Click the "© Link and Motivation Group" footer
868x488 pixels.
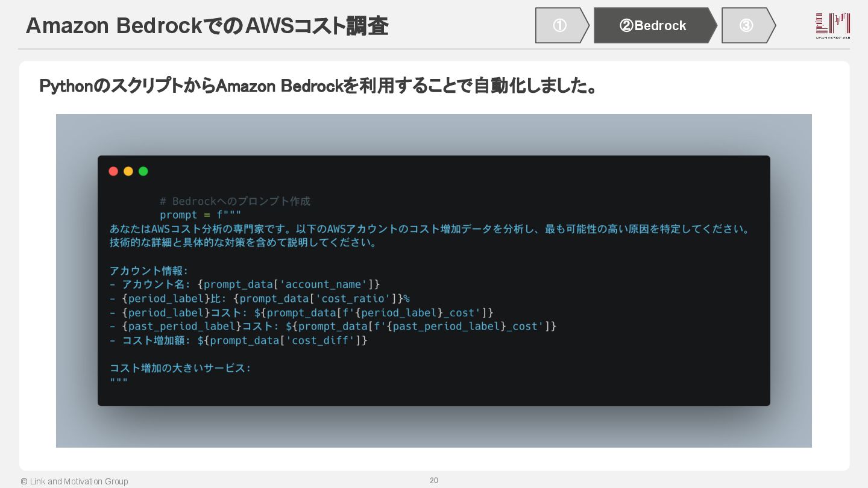pyautogui.click(x=74, y=481)
